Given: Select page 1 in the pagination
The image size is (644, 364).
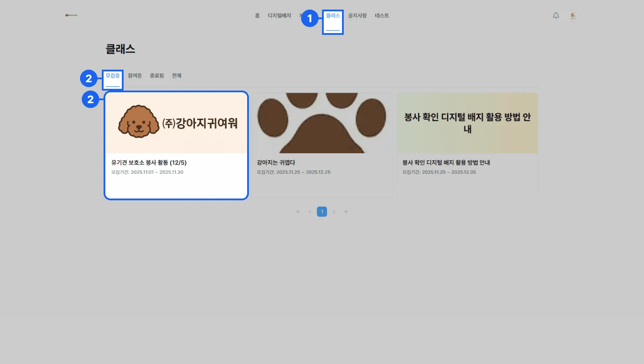Looking at the screenshot, I should coord(322,212).
